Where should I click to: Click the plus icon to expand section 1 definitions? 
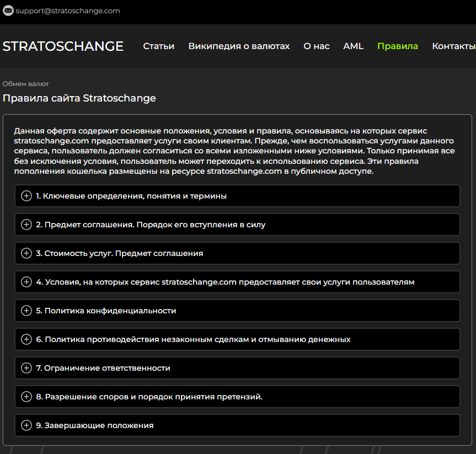[26, 195]
